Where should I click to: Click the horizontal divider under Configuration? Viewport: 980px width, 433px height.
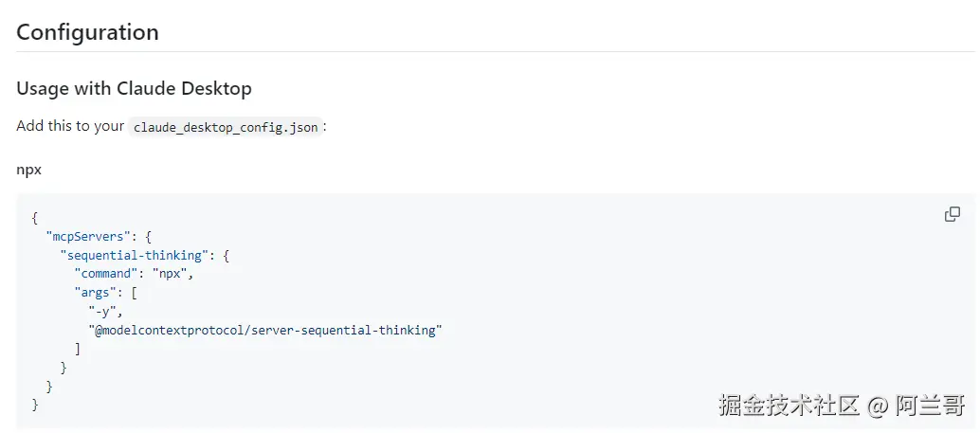[x=490, y=52]
